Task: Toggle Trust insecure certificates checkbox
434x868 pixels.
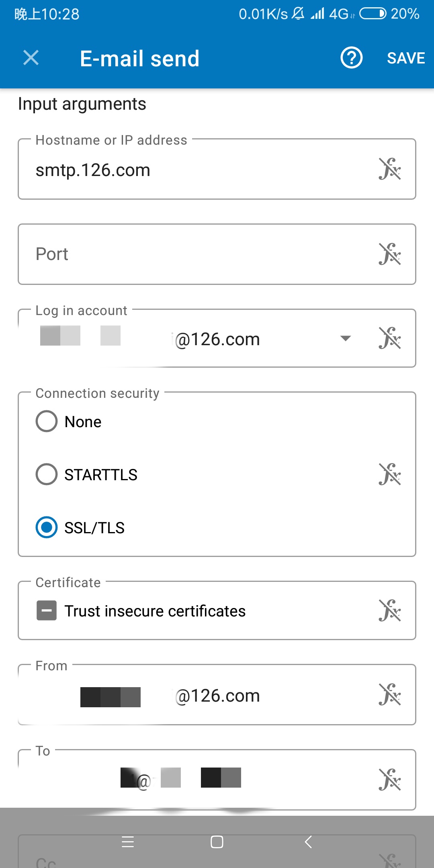Action: (x=47, y=611)
